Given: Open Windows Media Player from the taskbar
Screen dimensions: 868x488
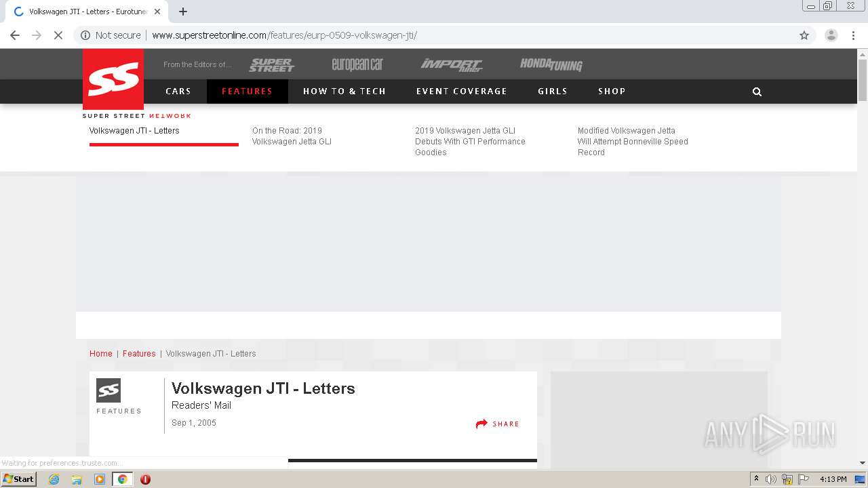Looking at the screenshot, I should [x=100, y=479].
